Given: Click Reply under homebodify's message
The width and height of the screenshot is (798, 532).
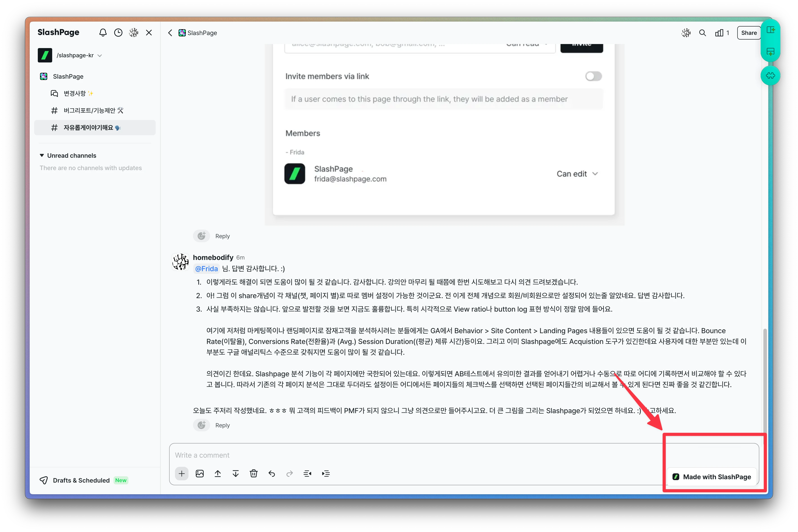Looking at the screenshot, I should 222,425.
